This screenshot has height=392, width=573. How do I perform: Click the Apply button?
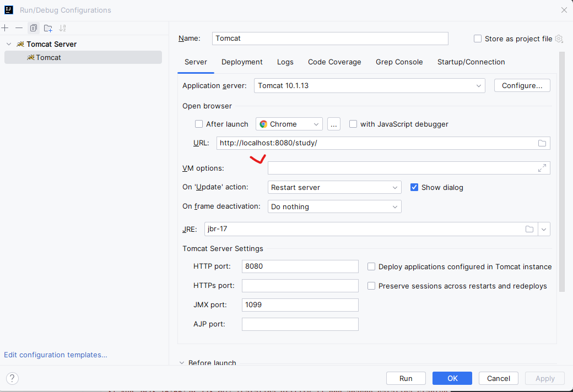click(x=545, y=378)
